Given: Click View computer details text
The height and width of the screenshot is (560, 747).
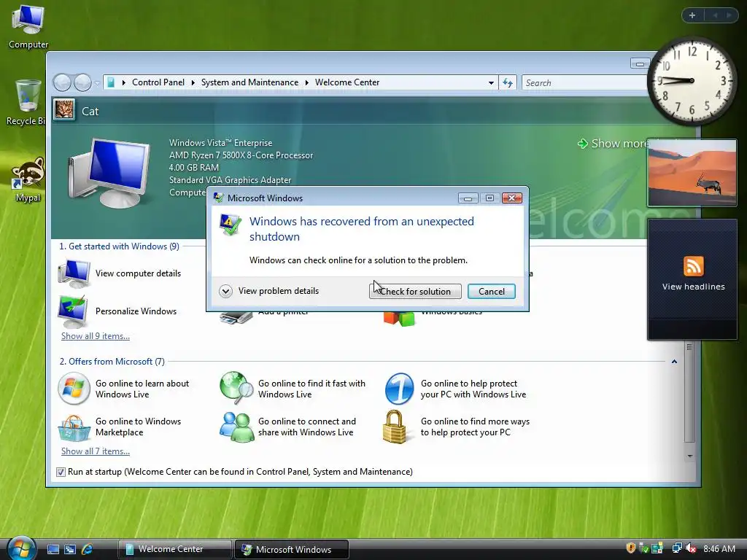Looking at the screenshot, I should [x=138, y=273].
